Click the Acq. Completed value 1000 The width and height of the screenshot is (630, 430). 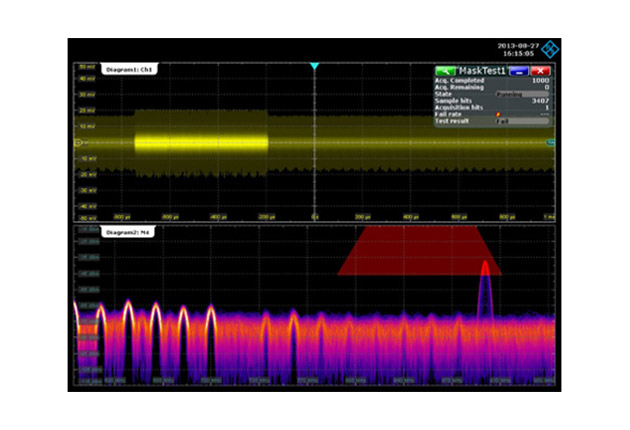[541, 82]
